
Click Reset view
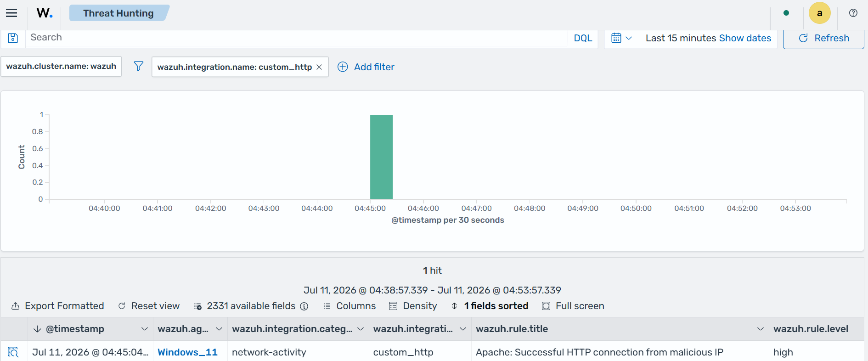tap(149, 306)
